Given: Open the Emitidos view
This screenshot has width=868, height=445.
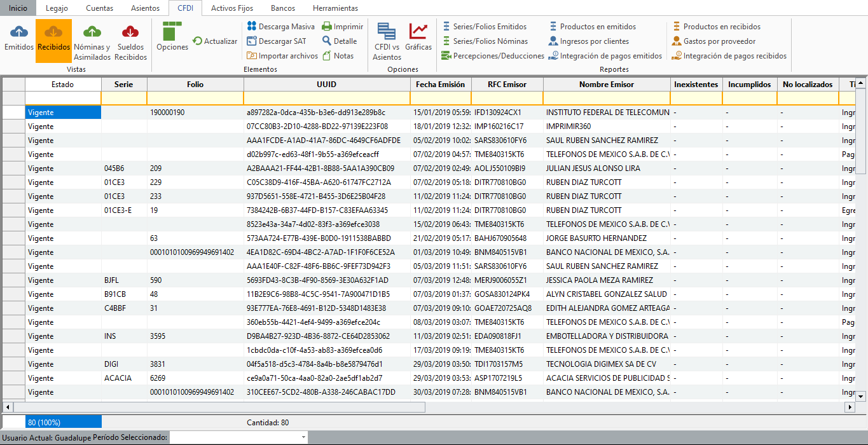Looking at the screenshot, I should (x=19, y=39).
